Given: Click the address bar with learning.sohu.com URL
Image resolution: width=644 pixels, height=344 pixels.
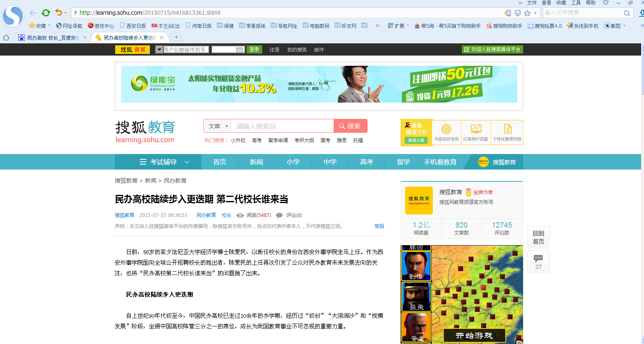Looking at the screenshot, I should [286, 13].
